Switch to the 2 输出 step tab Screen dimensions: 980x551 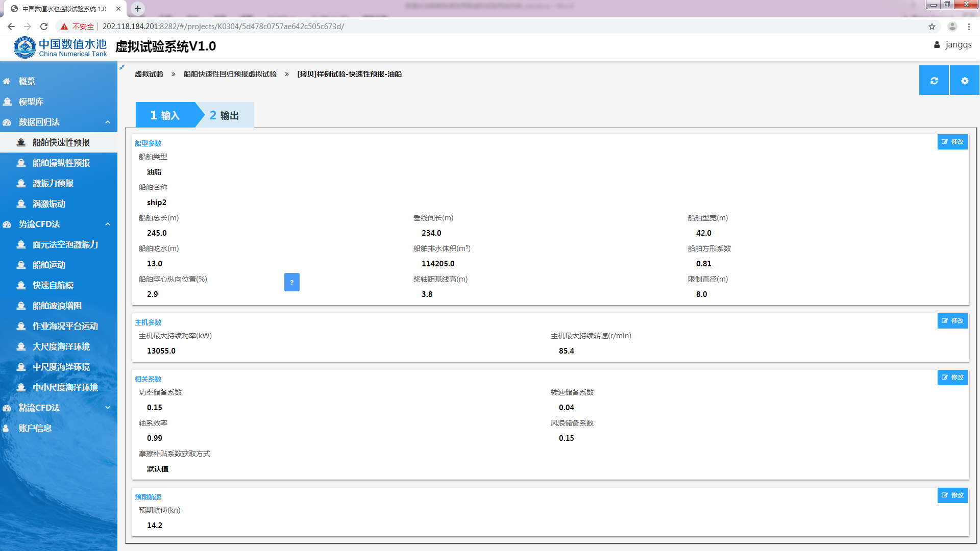(225, 115)
